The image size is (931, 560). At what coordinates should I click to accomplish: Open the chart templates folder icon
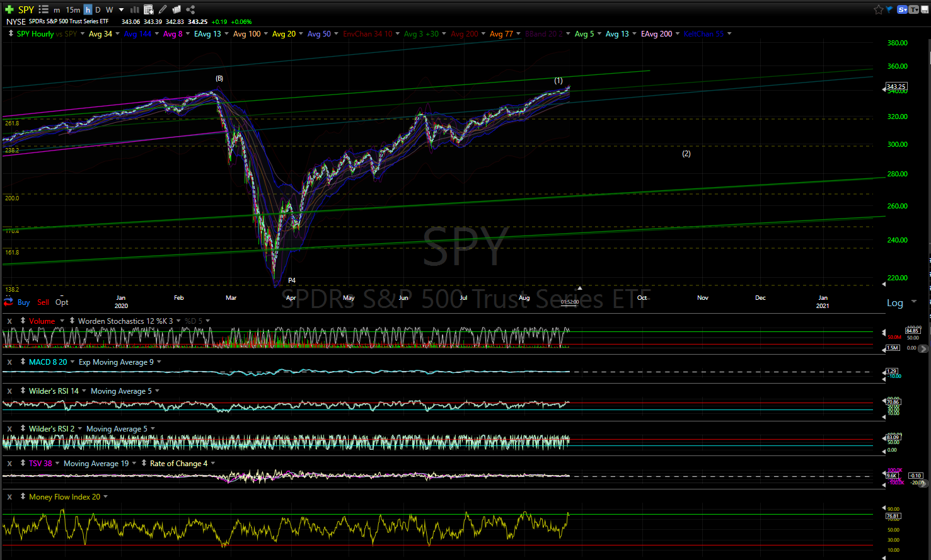(176, 9)
